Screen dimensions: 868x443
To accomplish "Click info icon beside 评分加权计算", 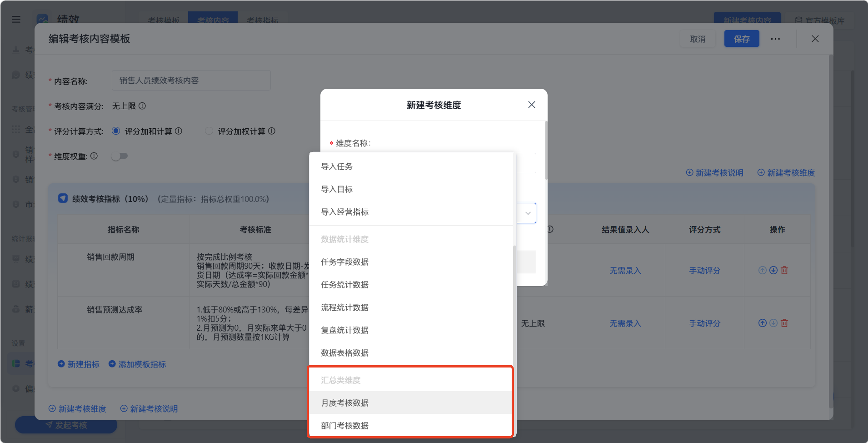I will pos(272,131).
